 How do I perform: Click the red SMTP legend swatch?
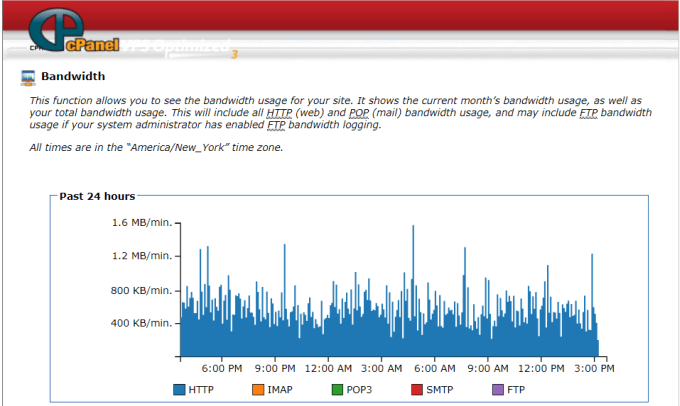pos(417,390)
